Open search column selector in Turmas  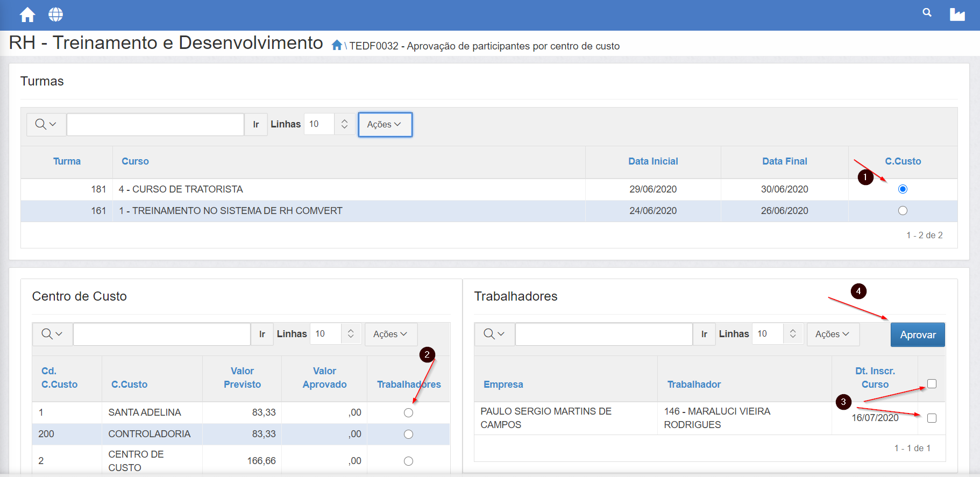click(46, 124)
